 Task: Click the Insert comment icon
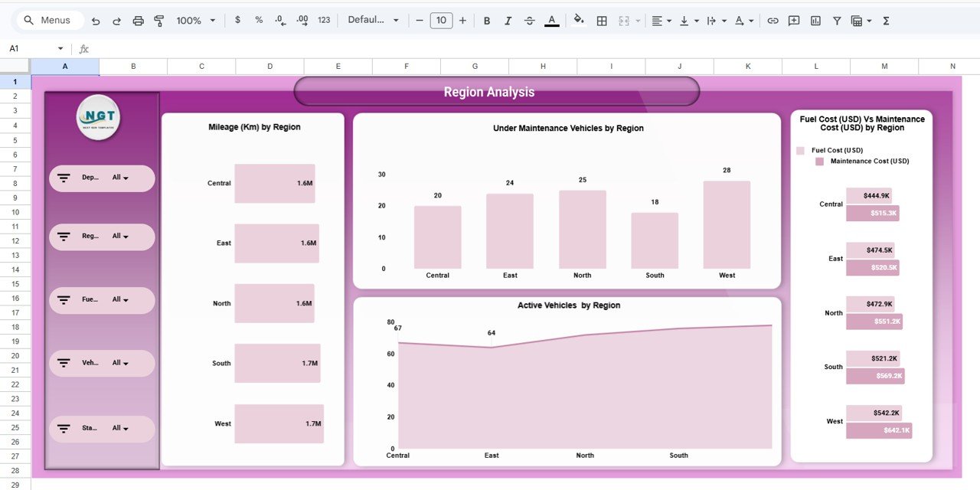793,21
